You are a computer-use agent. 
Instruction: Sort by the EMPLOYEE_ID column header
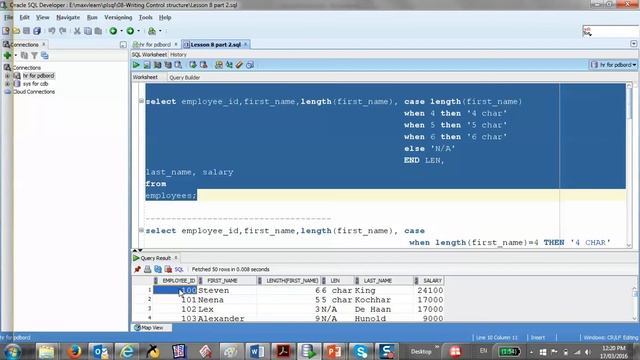[175, 281]
